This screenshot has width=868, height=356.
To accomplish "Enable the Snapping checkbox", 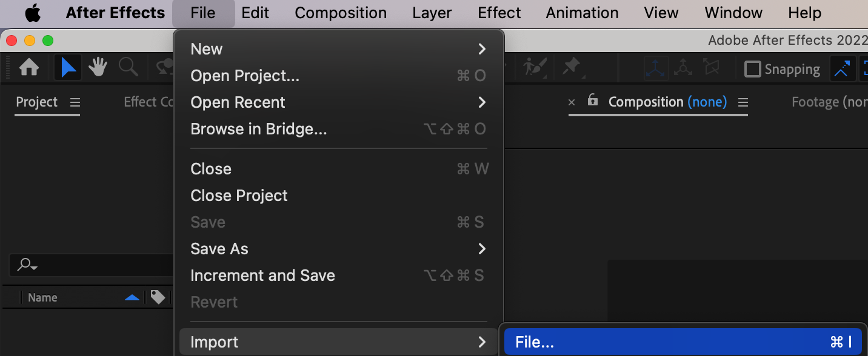I will (752, 69).
